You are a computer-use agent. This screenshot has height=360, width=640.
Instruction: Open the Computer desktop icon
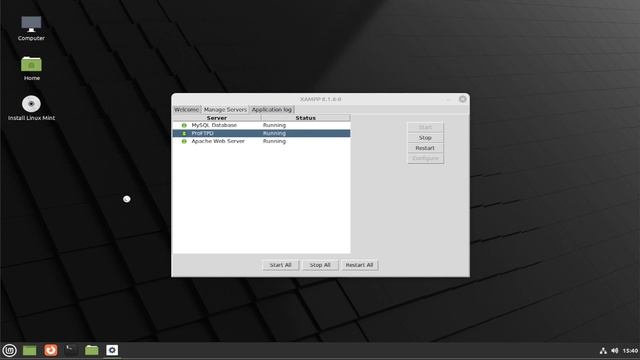click(31, 28)
